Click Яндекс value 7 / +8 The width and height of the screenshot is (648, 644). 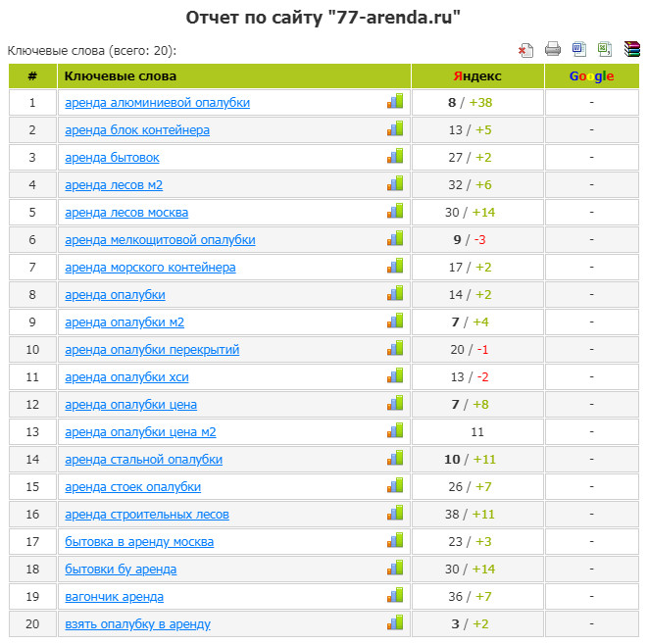point(470,405)
